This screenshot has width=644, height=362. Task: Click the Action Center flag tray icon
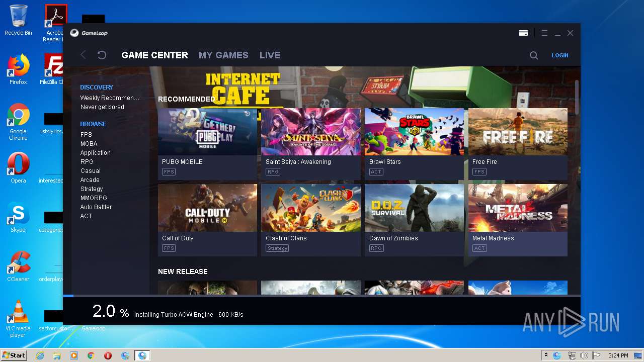[596, 355]
